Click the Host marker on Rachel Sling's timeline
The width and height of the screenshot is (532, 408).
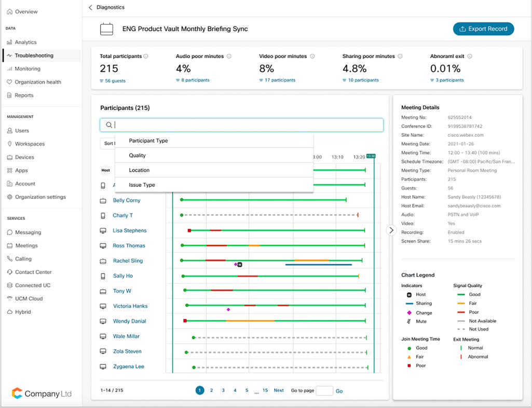(240, 265)
